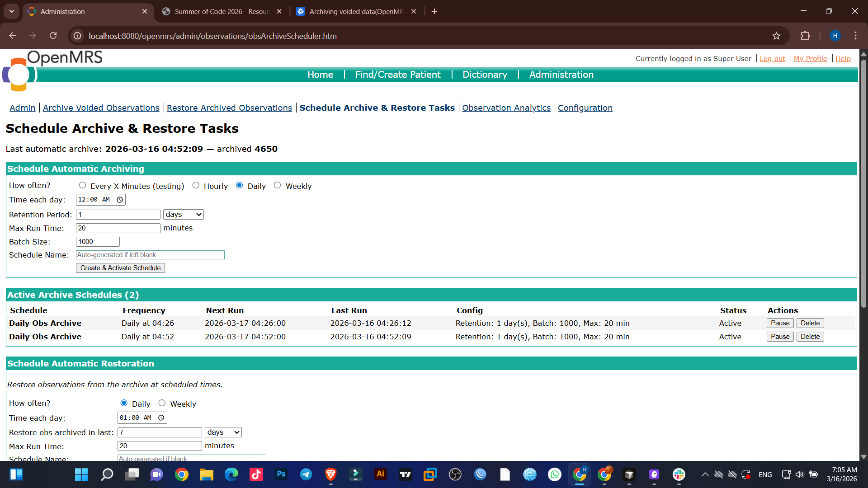868x488 pixels.
Task: Open clock picker for restoration time
Action: pyautogui.click(x=161, y=418)
